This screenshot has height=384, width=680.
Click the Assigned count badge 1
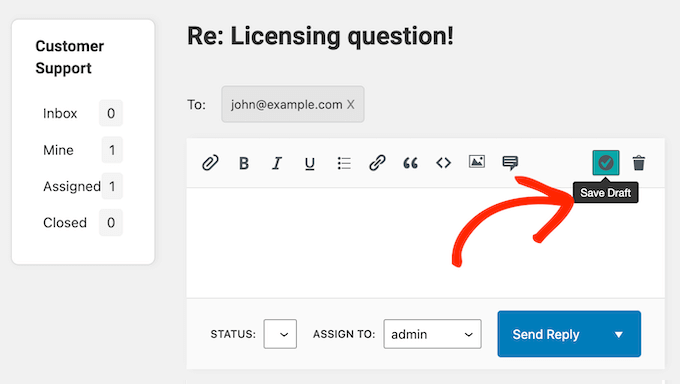click(112, 187)
